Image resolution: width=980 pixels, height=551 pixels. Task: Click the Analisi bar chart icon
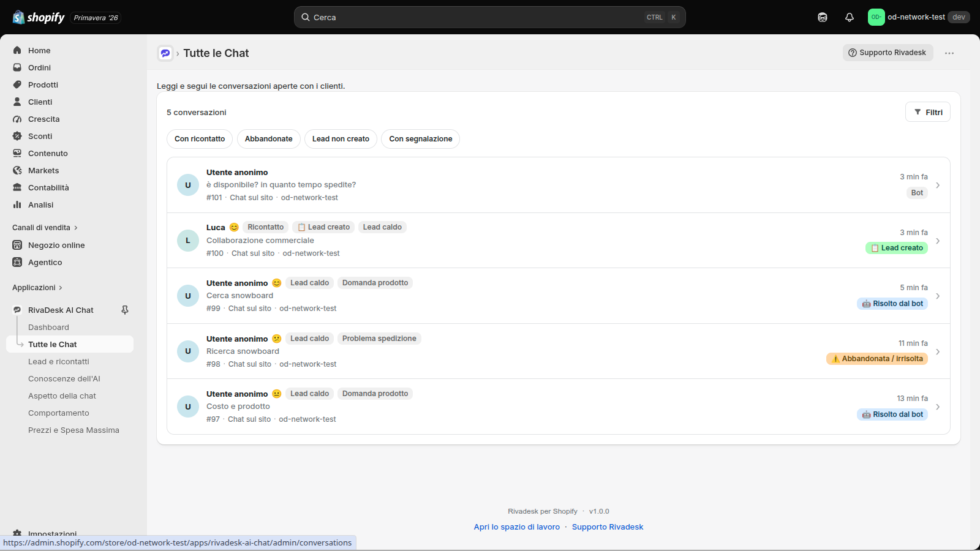pyautogui.click(x=17, y=204)
